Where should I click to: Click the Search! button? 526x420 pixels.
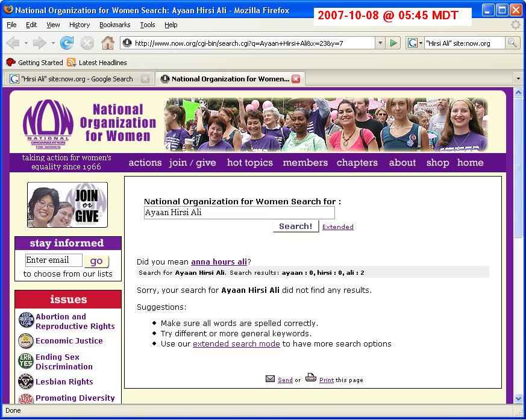click(296, 227)
